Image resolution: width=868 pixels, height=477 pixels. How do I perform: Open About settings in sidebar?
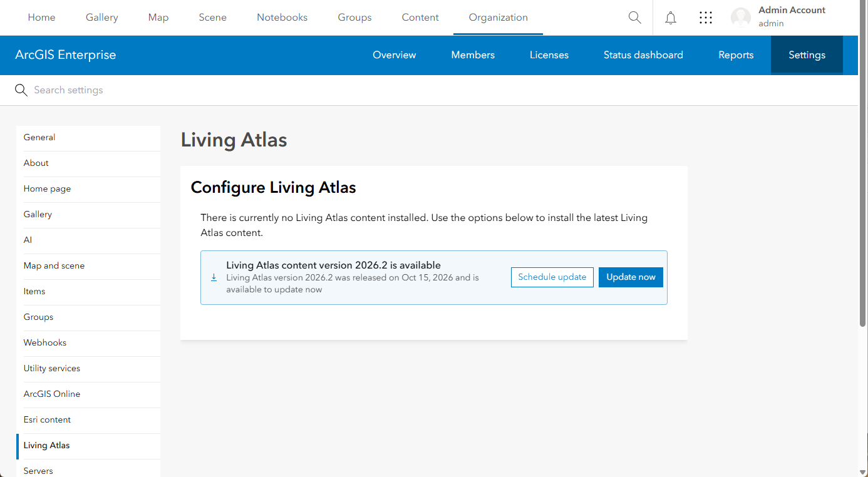[x=88, y=163]
